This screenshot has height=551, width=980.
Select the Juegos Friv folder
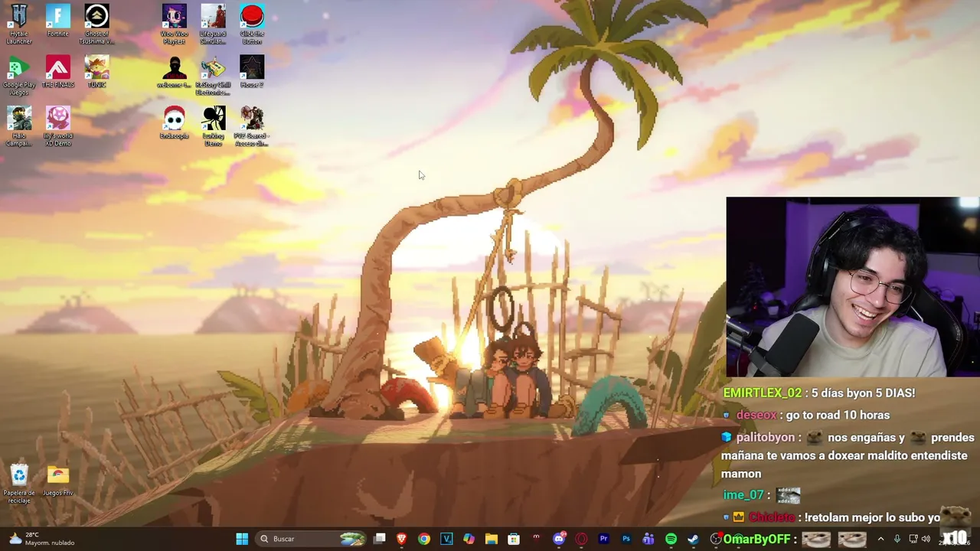[x=57, y=481]
